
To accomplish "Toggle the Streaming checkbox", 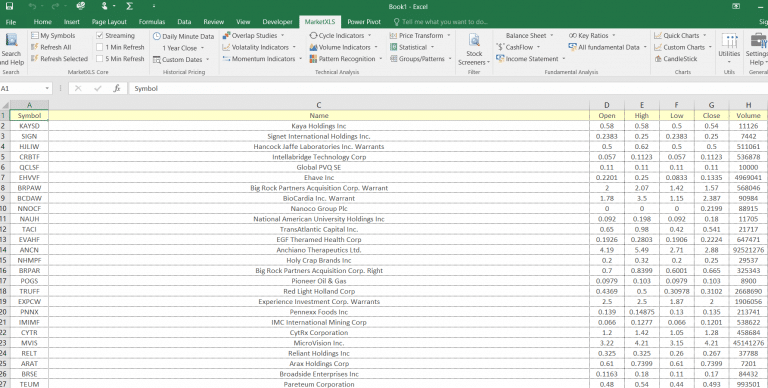I will click(x=99, y=36).
